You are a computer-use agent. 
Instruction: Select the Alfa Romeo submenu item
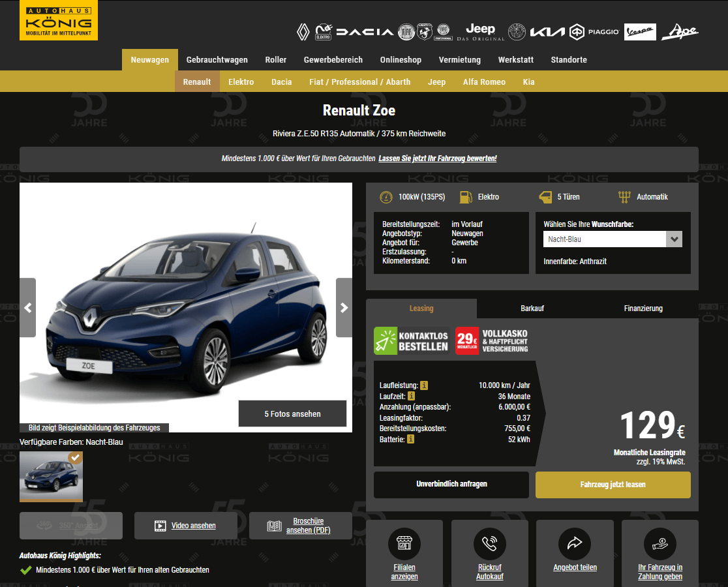pos(484,82)
